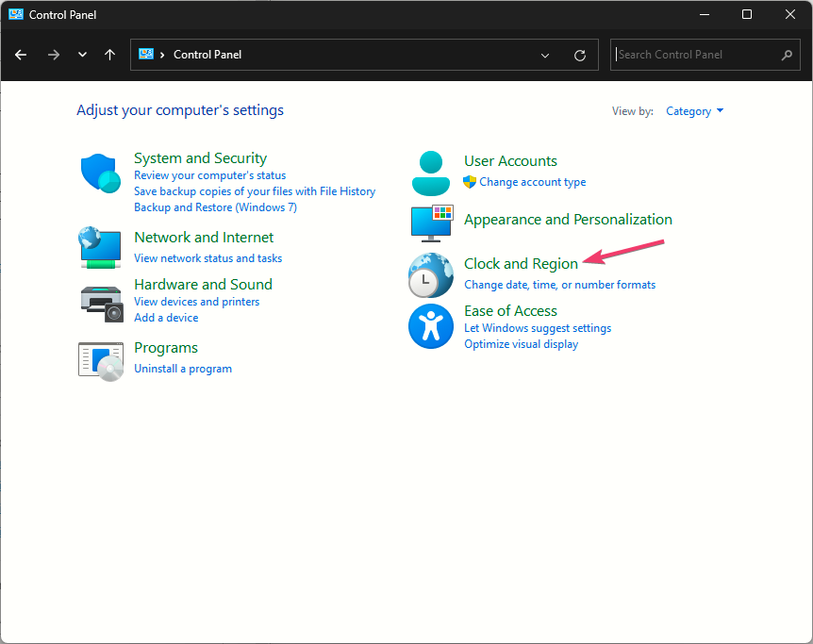
Task: Open the Ease of Access icon
Action: coord(431,326)
